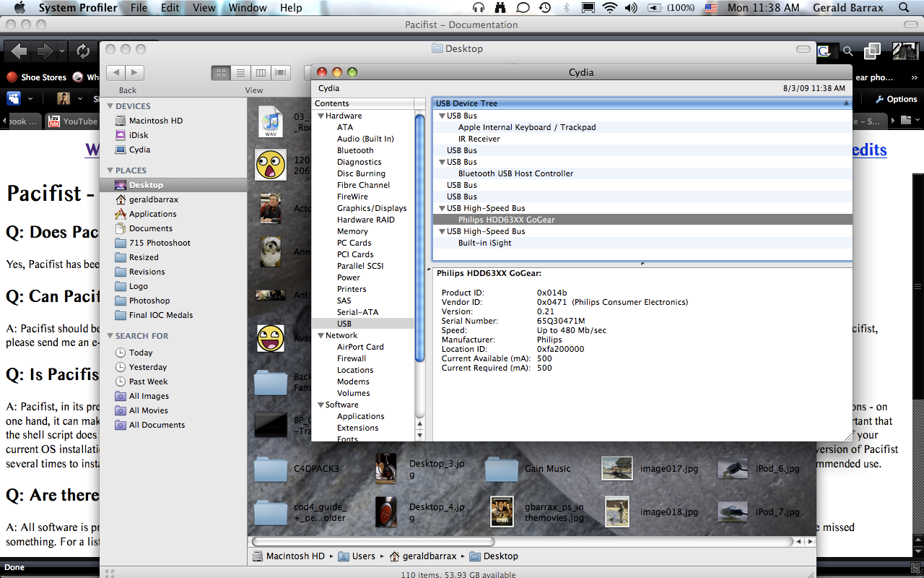
Task: Collapse the Network category triangle
Action: (321, 335)
